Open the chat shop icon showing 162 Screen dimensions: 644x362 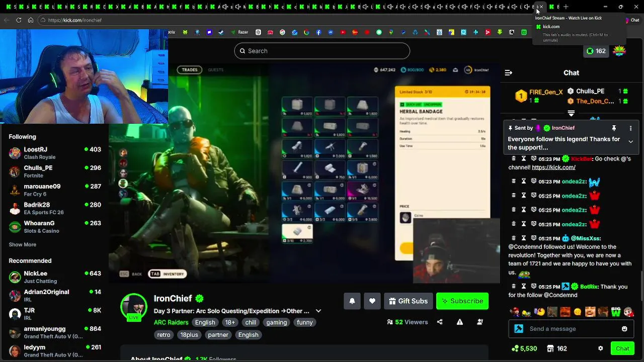point(557,348)
